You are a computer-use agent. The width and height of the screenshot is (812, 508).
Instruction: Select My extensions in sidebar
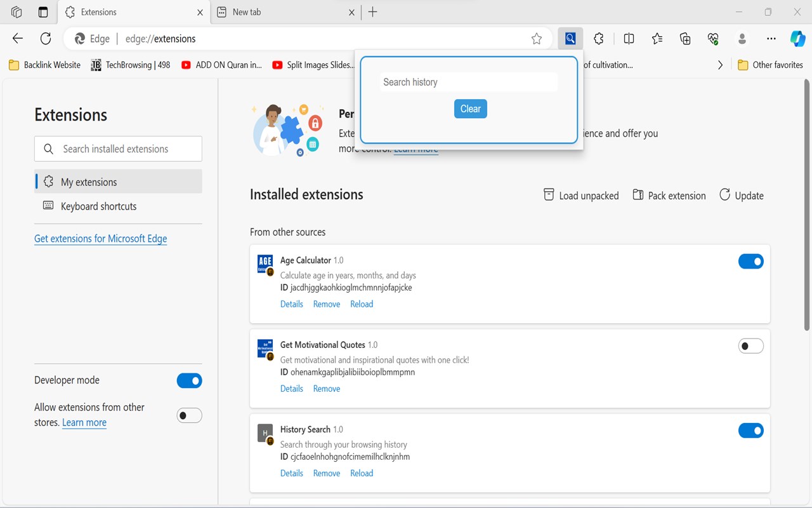[119, 182]
